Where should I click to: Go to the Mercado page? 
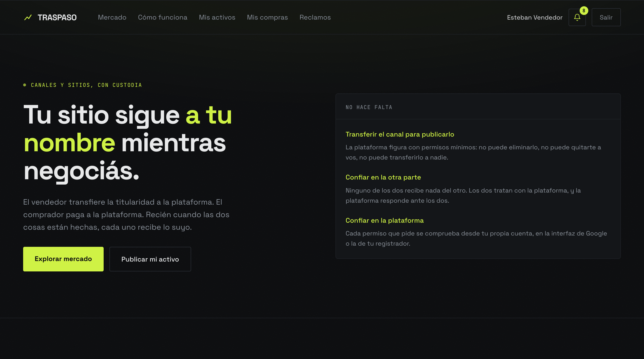(112, 17)
